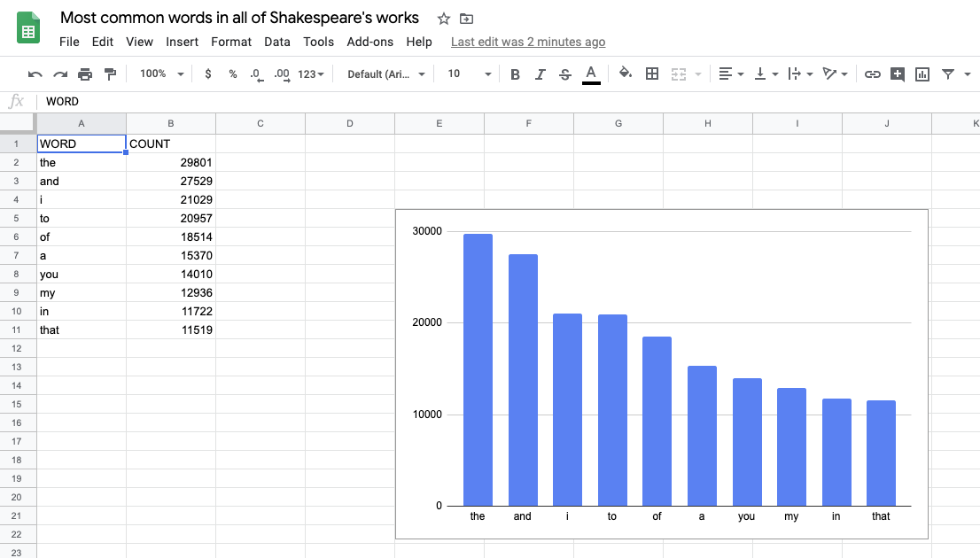
Task: Toggle Bold formatting
Action: coord(515,74)
